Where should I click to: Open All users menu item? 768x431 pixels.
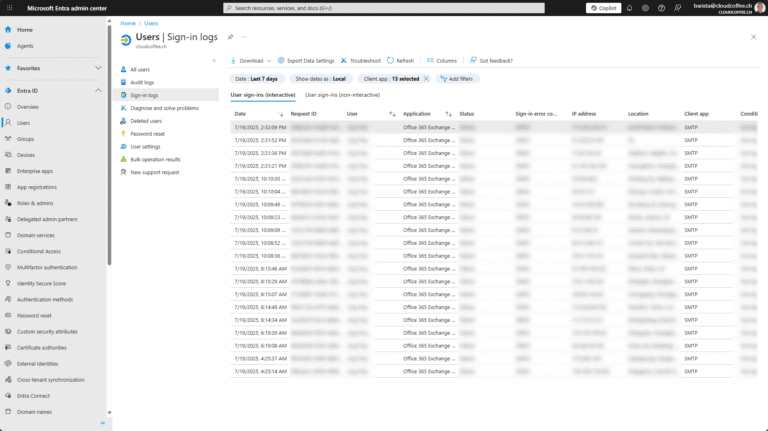(140, 70)
